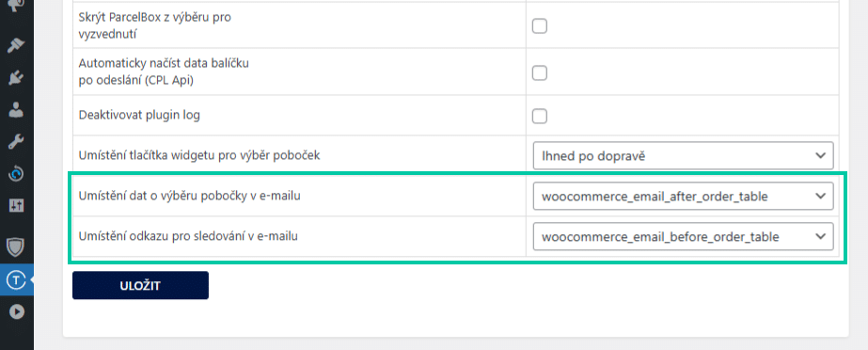Open the Plugins plug icon in sidebar
This screenshot has width=868, height=350.
(x=16, y=78)
